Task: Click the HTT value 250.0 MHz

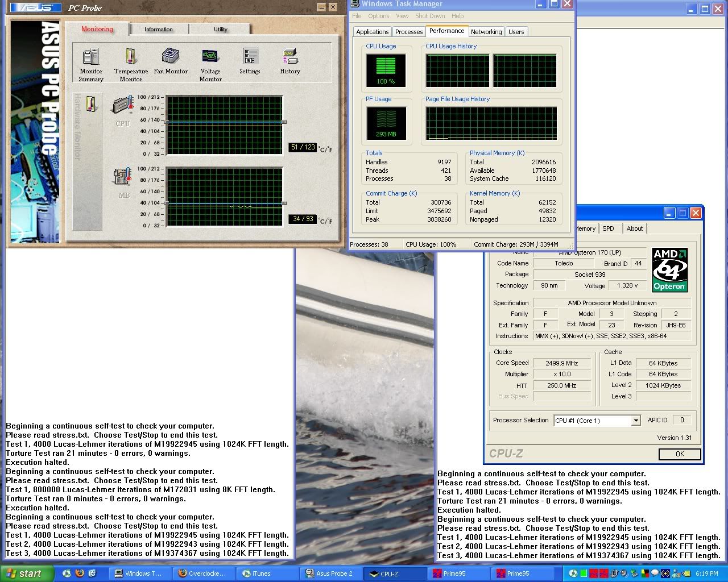Action: point(562,385)
